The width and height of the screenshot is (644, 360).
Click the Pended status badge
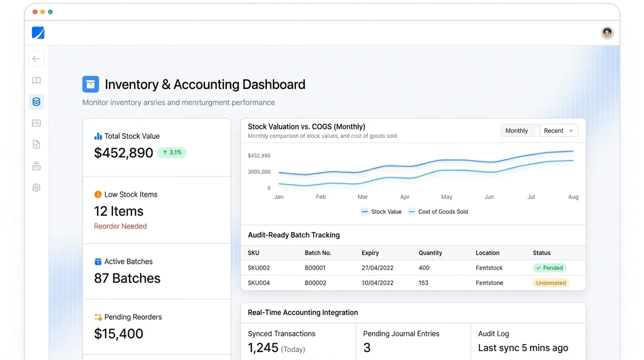pyautogui.click(x=549, y=268)
